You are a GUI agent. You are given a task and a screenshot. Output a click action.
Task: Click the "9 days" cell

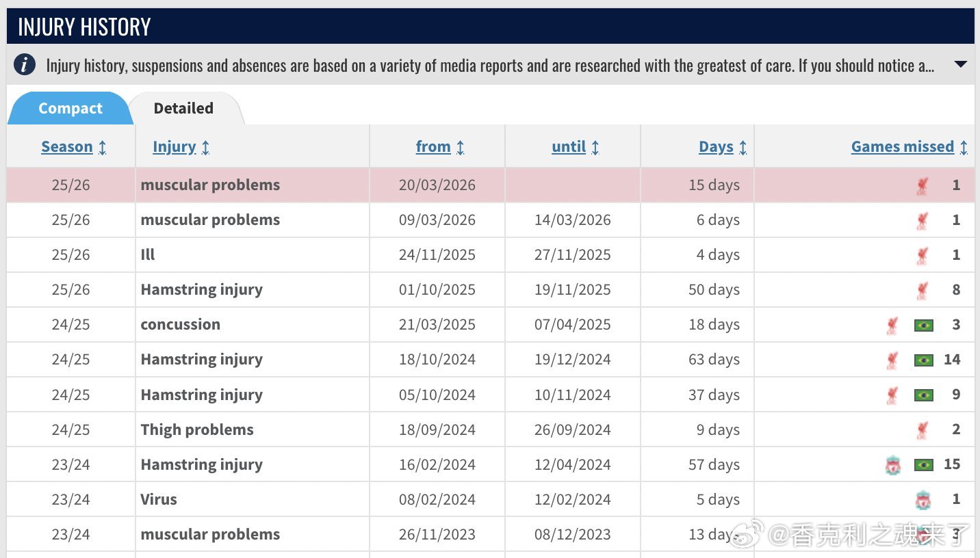[718, 430]
